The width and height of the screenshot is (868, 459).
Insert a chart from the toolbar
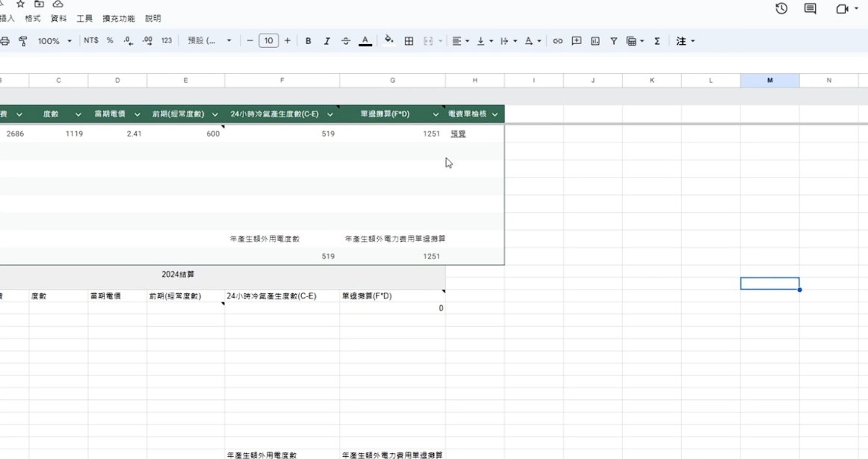pos(595,41)
